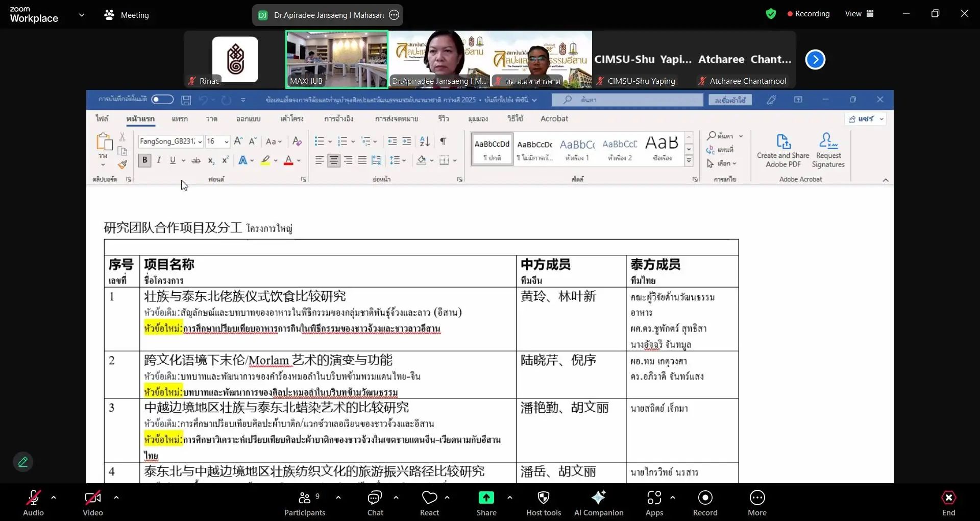This screenshot has width=980, height=521.
Task: Mute the microphone via Audio button
Action: click(x=33, y=503)
